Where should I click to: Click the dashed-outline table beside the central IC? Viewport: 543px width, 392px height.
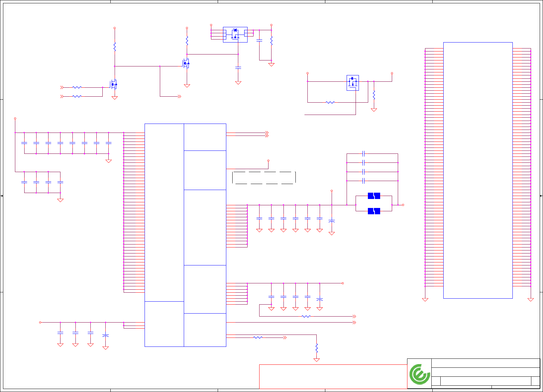click(264, 178)
